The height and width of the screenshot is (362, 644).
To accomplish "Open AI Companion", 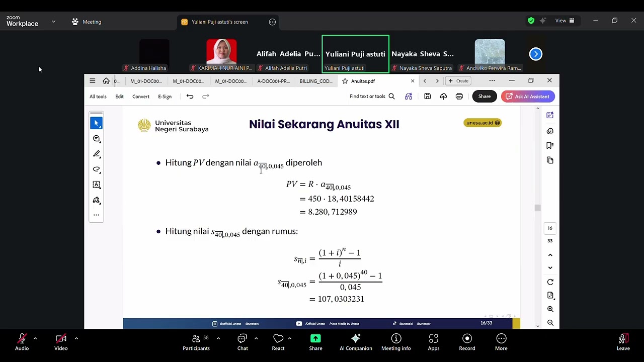I will 356,342.
